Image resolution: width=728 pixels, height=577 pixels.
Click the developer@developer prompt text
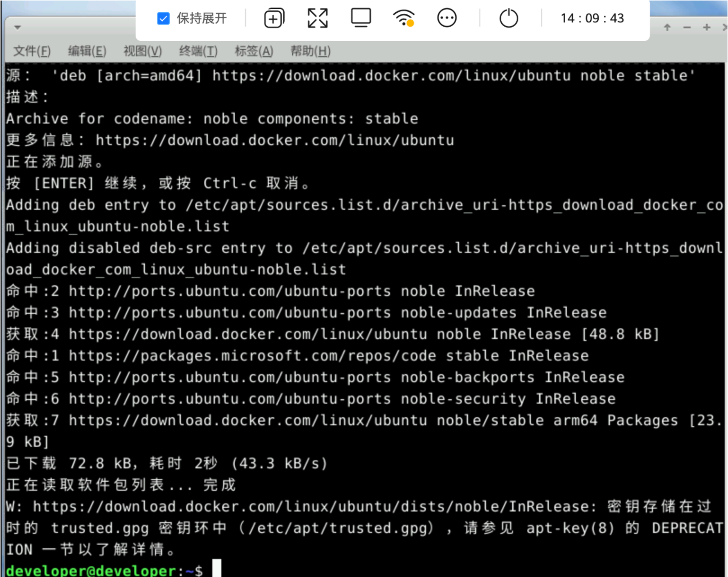91,571
